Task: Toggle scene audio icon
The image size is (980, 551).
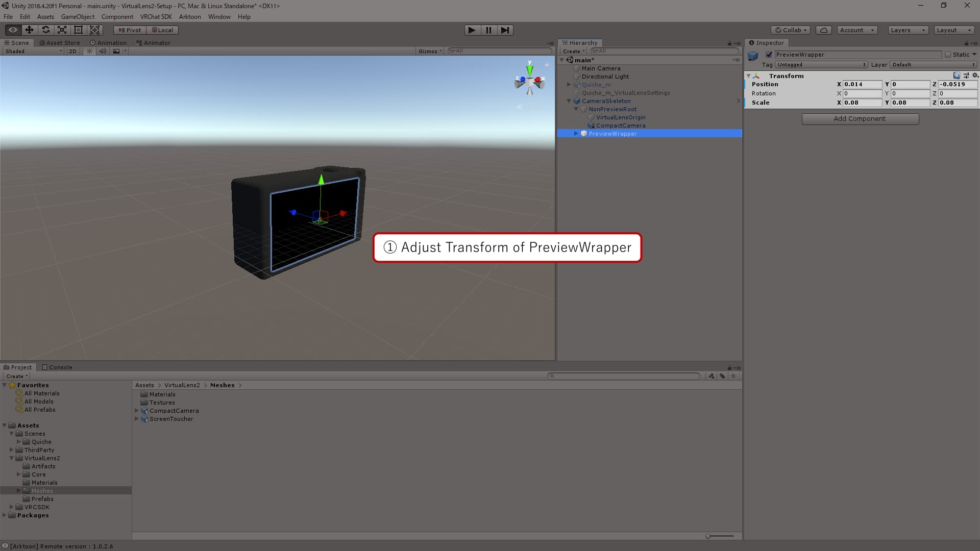Action: point(103,51)
